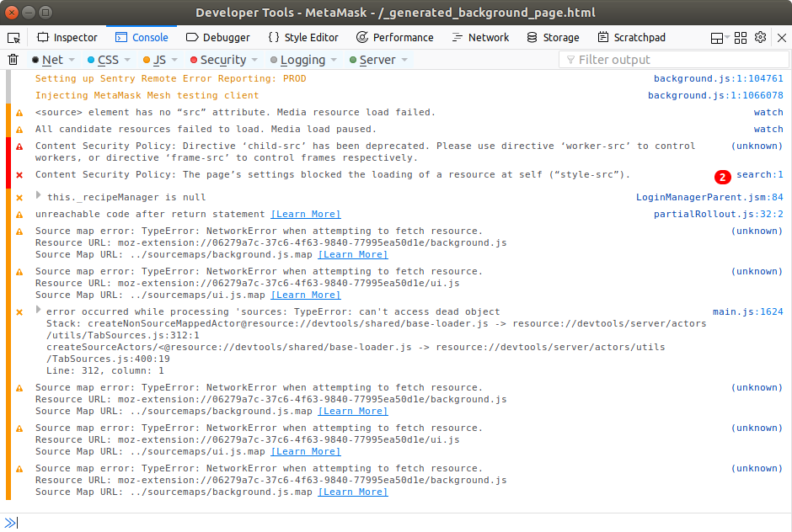
Task: Open the Network tab
Action: pyautogui.click(x=480, y=38)
